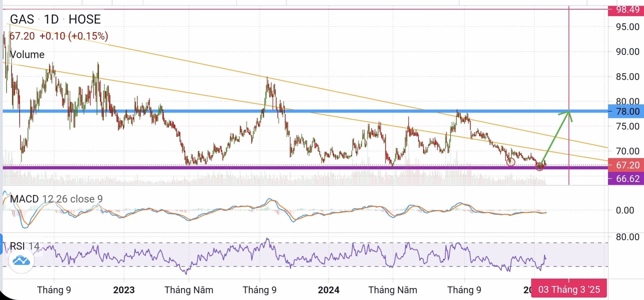Select the purple horizontal support line at 66.62
This screenshot has width=644, height=300.
(x=305, y=167)
